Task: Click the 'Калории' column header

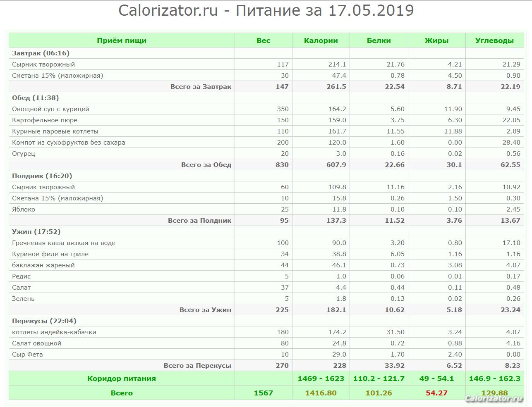Action: (x=321, y=40)
